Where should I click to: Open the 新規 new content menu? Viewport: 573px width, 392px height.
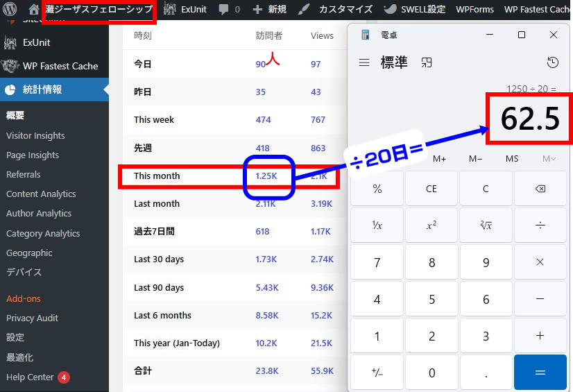pyautogui.click(x=269, y=10)
